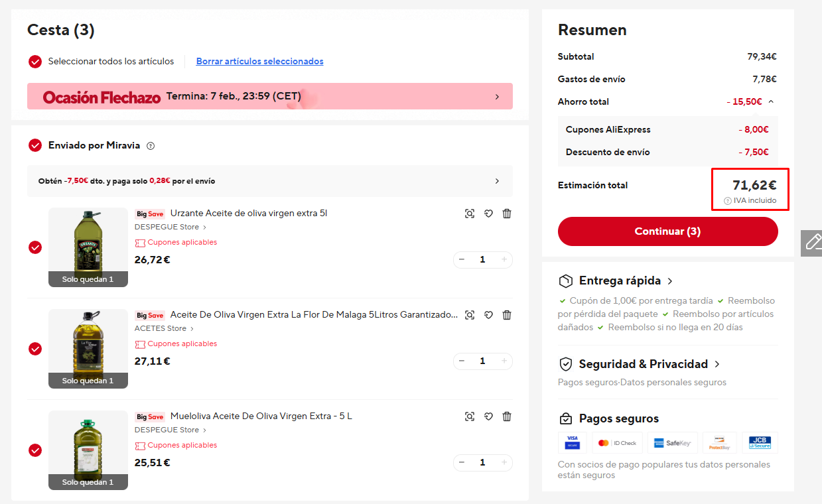Open shipping discount details chevron
Viewport: 822px width, 504px height.
pyautogui.click(x=498, y=181)
